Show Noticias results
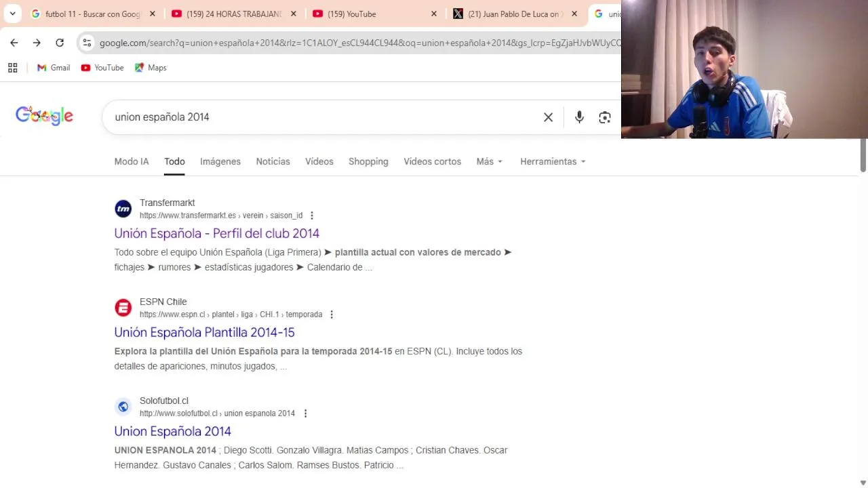This screenshot has height=488, width=868. 273,161
